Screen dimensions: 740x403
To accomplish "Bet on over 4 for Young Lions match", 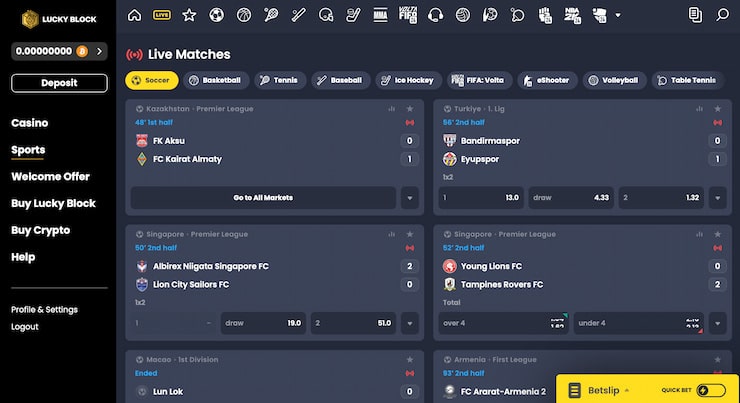I will [x=504, y=323].
